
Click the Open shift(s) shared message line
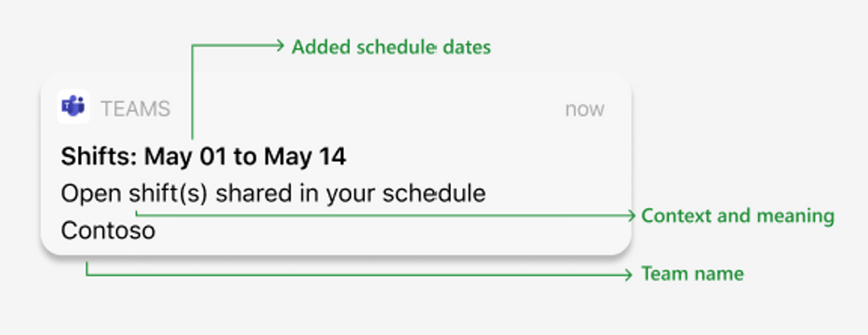point(273,194)
